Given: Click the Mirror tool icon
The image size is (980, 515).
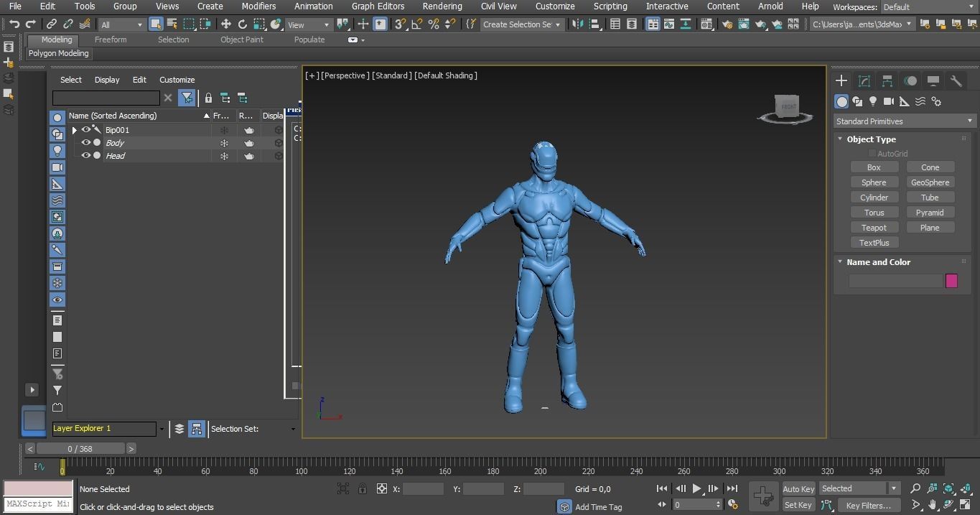Looking at the screenshot, I should 578,24.
